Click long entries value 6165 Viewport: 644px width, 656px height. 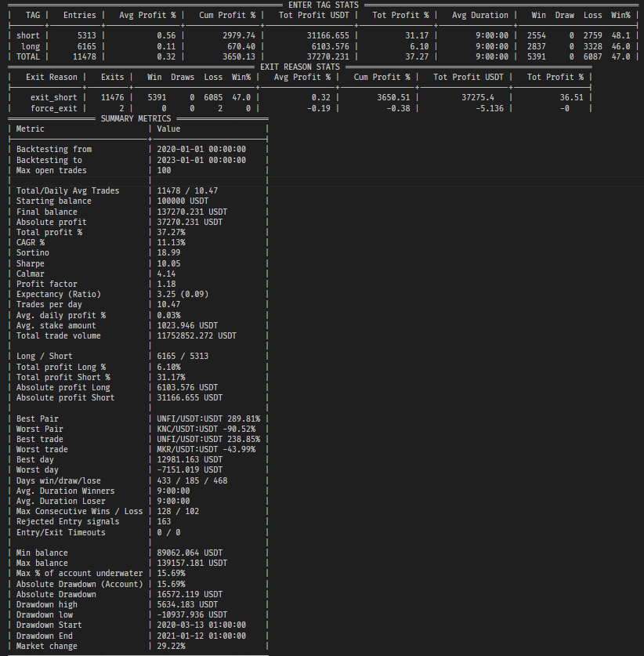[x=86, y=46]
